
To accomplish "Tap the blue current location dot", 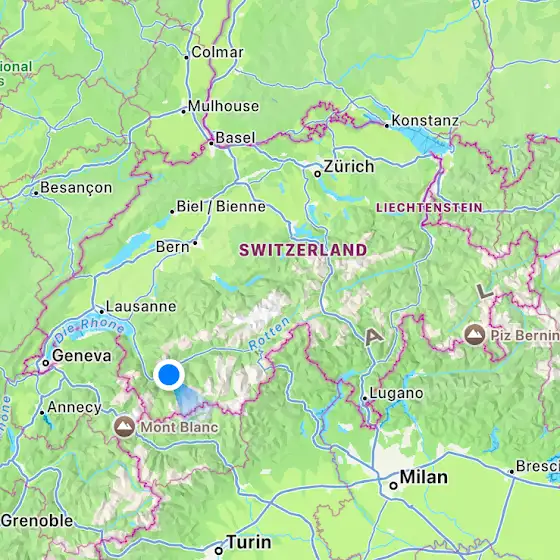I will (x=169, y=375).
